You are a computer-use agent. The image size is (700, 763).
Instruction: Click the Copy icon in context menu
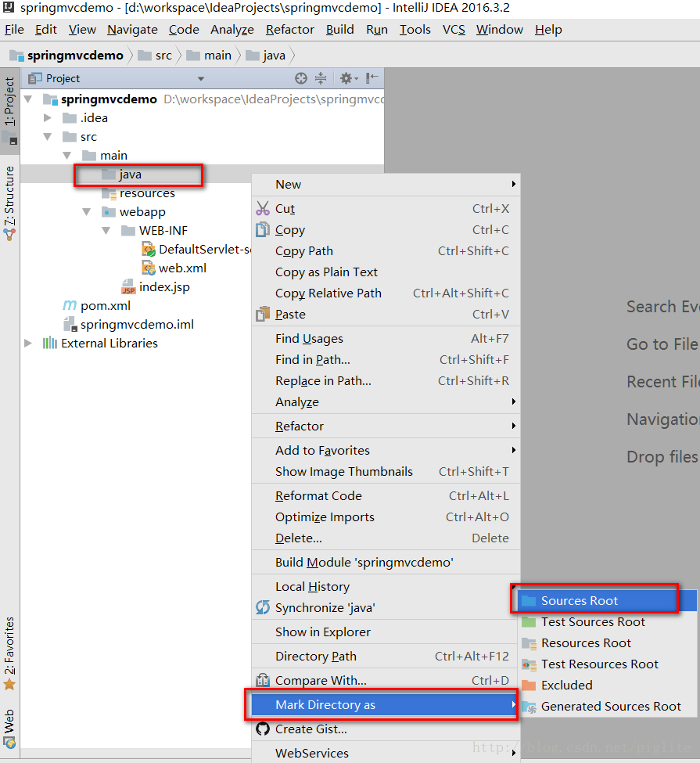click(263, 229)
